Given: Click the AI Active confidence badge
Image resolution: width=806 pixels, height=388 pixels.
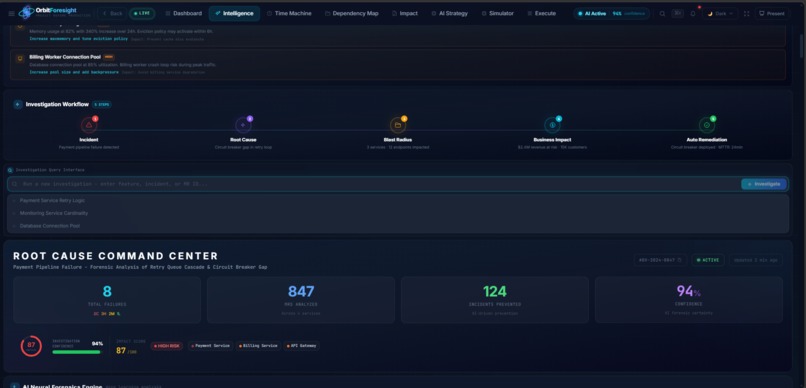Looking at the screenshot, I should point(611,13).
